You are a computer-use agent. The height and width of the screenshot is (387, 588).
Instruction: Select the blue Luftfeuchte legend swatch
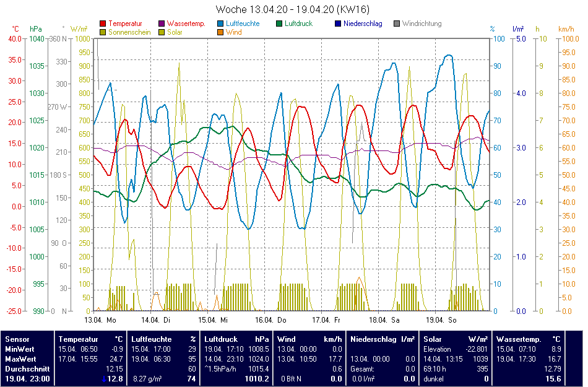(221, 24)
